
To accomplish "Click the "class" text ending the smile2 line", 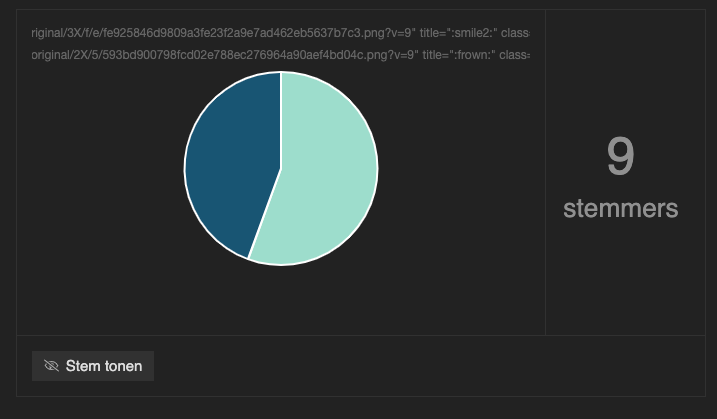I will tap(515, 33).
